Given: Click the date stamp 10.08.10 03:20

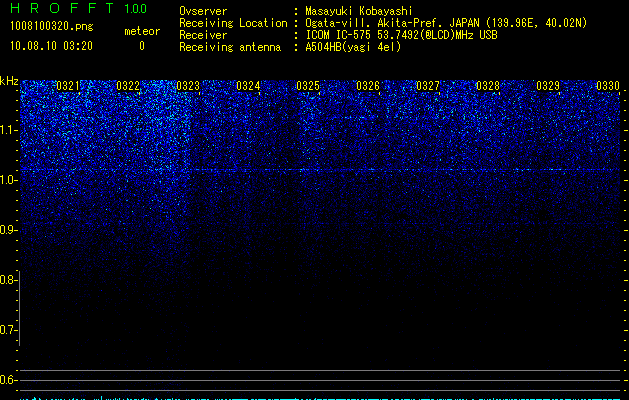Looking at the screenshot, I should [51, 46].
